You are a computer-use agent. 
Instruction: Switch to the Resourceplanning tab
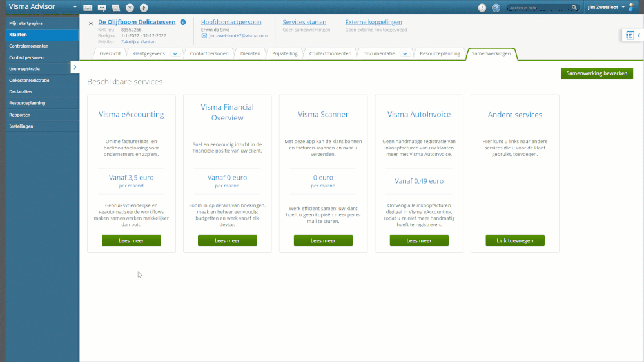tap(440, 53)
